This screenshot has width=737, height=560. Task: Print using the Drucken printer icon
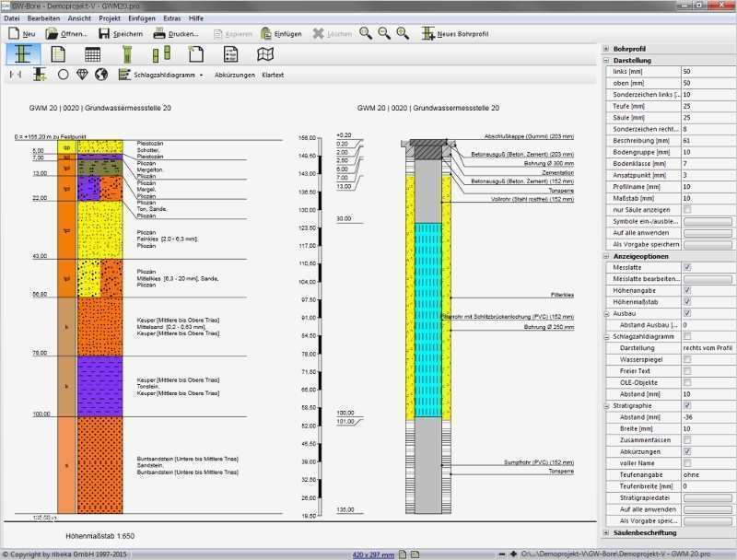click(x=159, y=33)
